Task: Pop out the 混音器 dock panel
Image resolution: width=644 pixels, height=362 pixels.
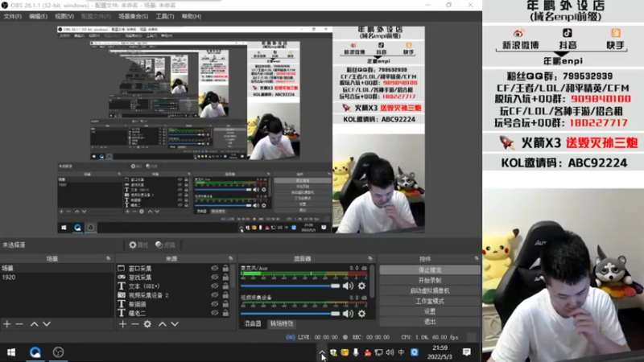Action: coord(370,258)
